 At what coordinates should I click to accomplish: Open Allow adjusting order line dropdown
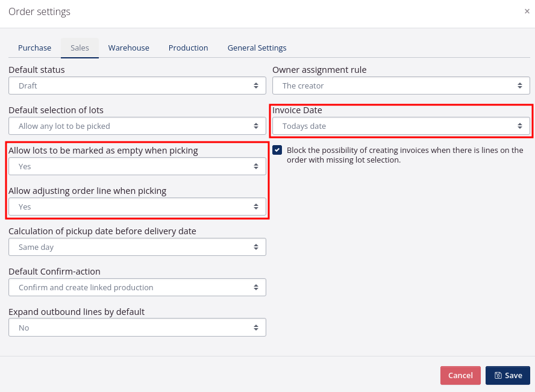click(137, 207)
